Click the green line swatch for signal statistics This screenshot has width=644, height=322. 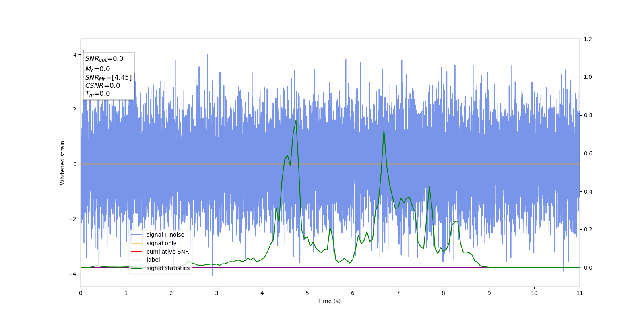[x=137, y=268]
